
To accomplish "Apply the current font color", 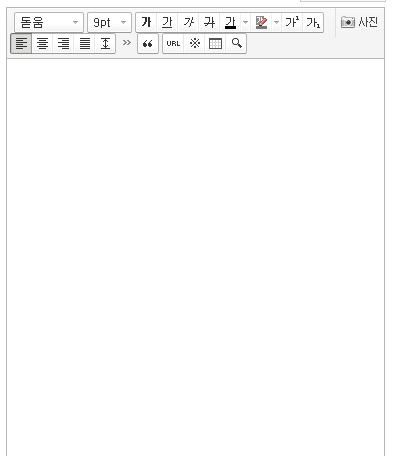I will (230, 23).
